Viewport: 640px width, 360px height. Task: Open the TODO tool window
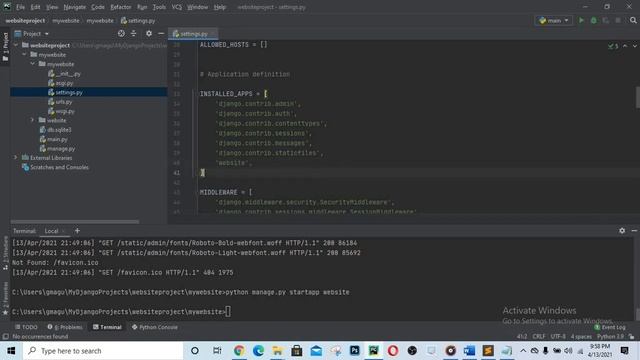coord(27,327)
